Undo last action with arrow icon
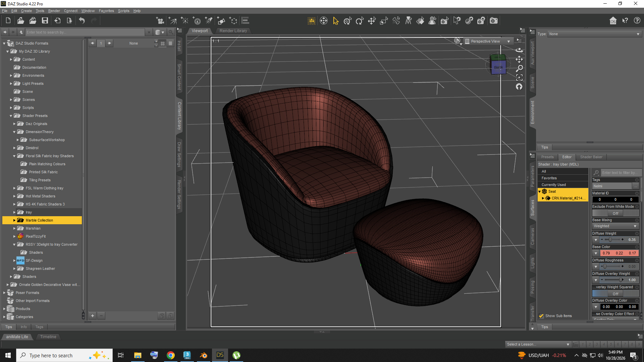Image resolution: width=644 pixels, height=362 pixels. [x=82, y=21]
